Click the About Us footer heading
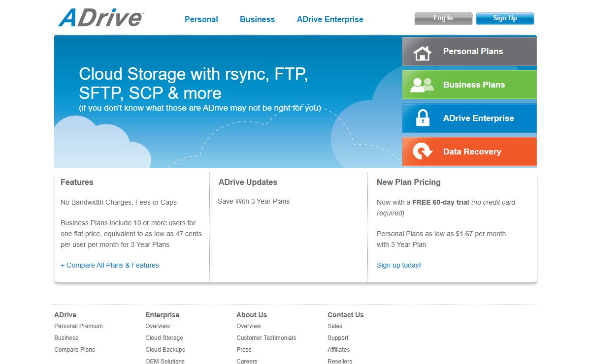Viewport: 591px width, 364px height. 252,315
